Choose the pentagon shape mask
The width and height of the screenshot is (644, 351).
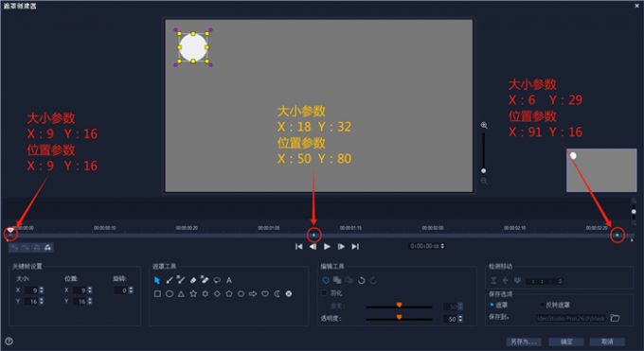(229, 294)
